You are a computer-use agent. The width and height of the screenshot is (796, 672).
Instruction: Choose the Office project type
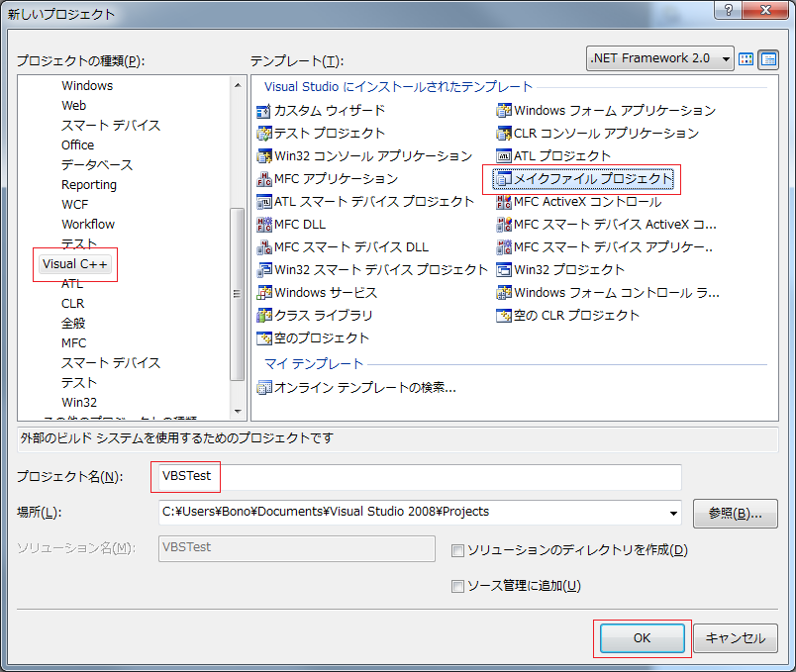[x=77, y=145]
